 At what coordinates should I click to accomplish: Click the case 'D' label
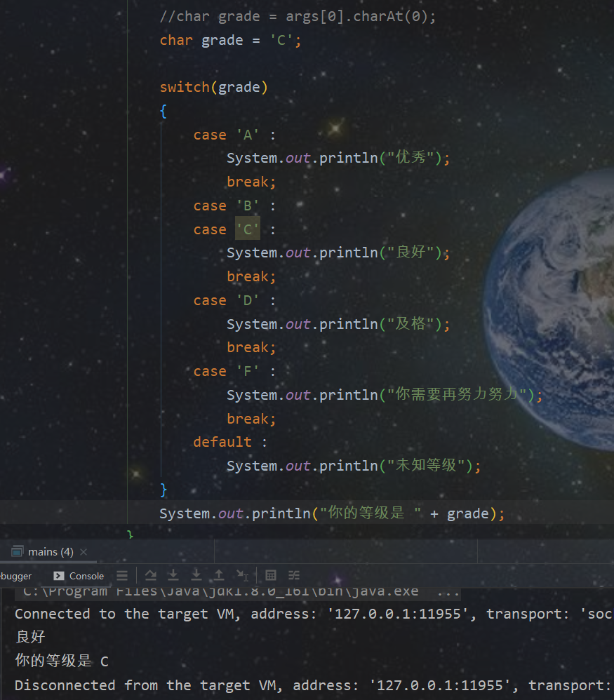(x=234, y=300)
